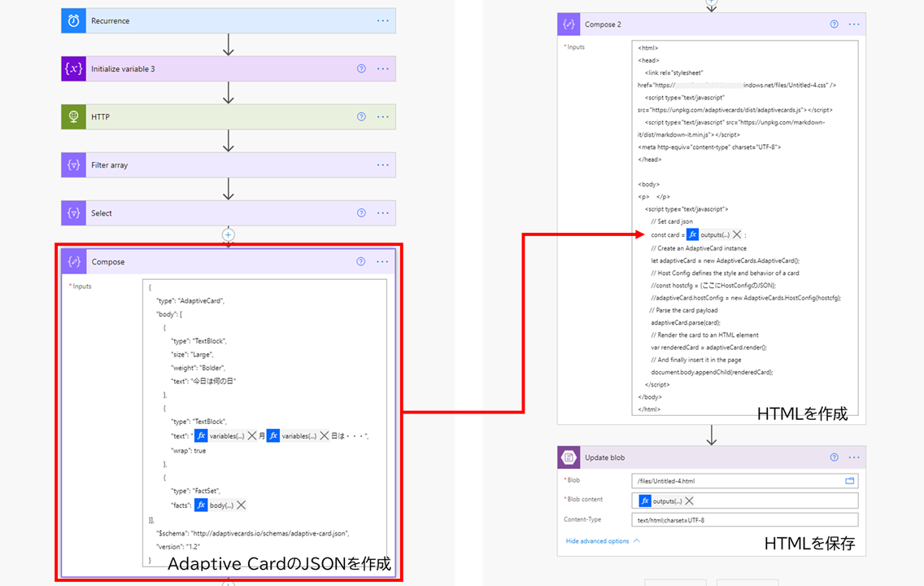Open Initialize variable 3 ellipsis menu

pos(382,69)
